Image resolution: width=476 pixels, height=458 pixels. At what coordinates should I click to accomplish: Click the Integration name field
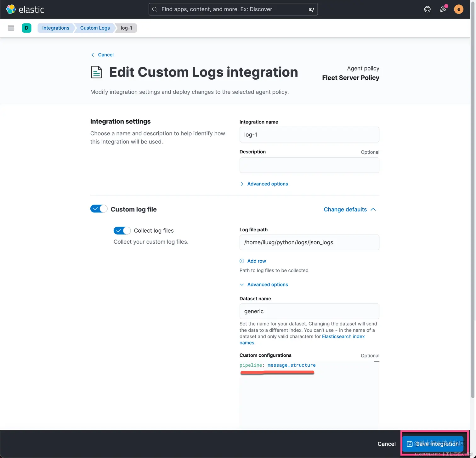[x=309, y=135]
